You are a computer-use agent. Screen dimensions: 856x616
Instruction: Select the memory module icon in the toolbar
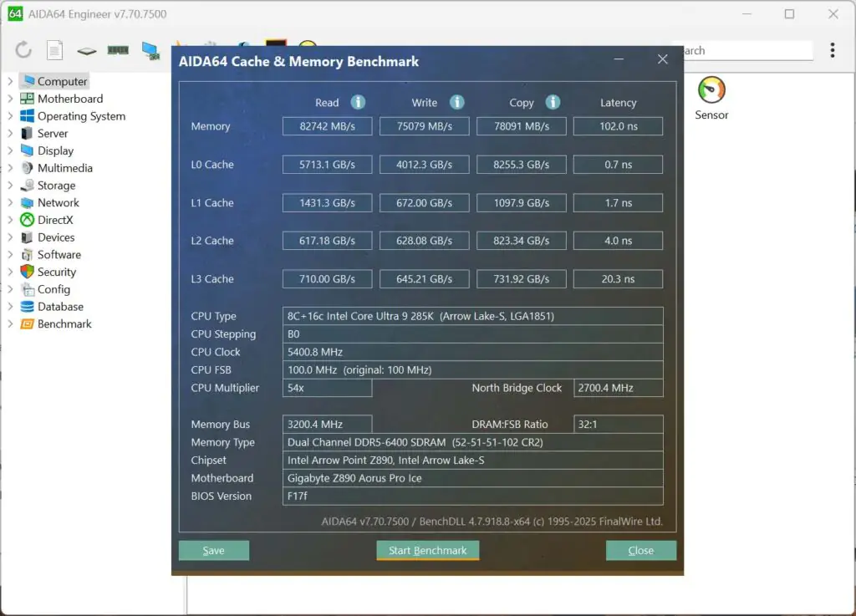pyautogui.click(x=118, y=49)
